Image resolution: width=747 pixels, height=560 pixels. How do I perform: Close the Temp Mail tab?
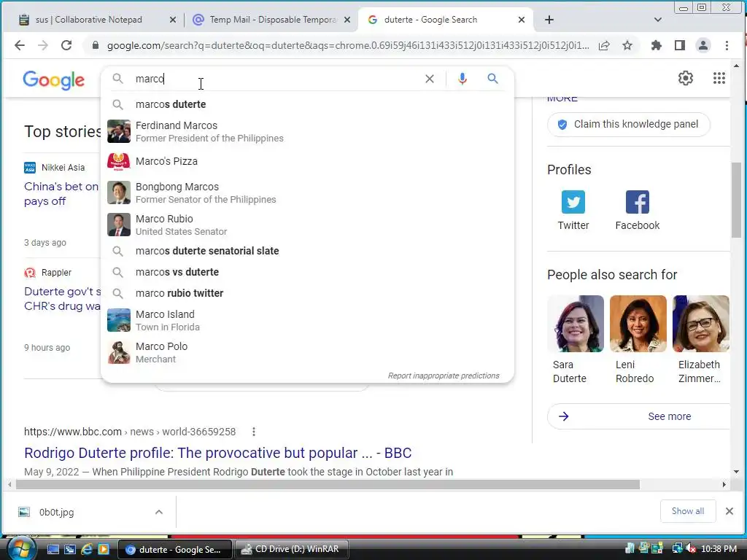point(347,20)
